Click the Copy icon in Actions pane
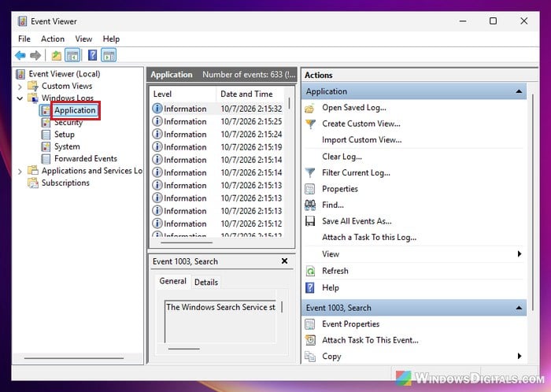 (310, 357)
